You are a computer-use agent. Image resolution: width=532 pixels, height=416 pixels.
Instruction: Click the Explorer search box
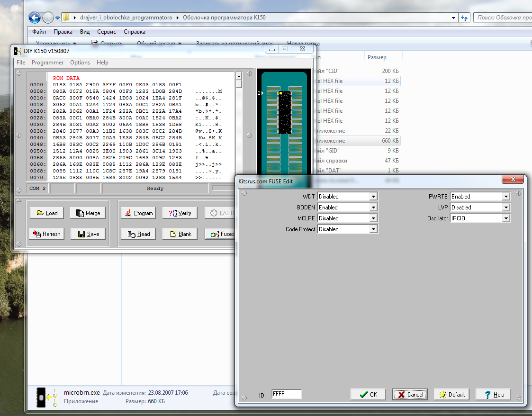503,18
